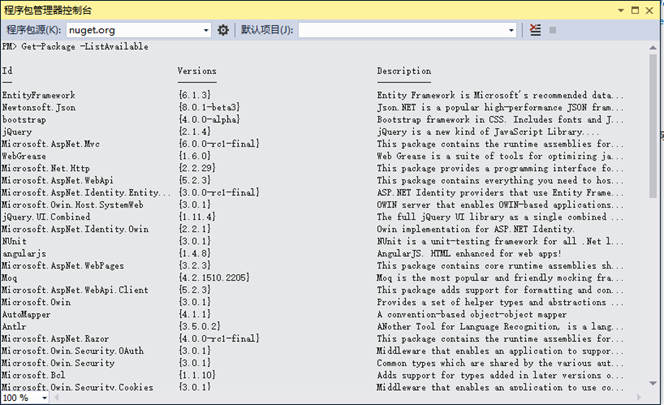Click the AngularJS HTML enhanced description
Viewport: 664px width, 405px height.
click(x=469, y=254)
